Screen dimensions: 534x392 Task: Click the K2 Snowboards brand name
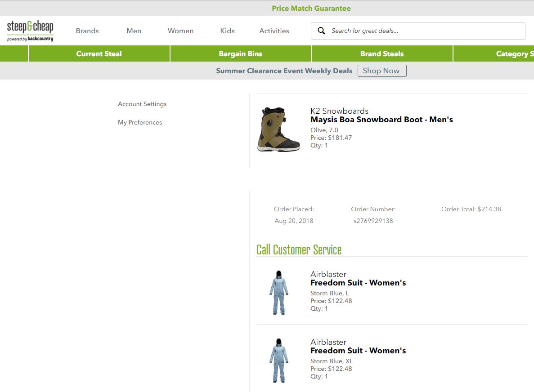339,111
